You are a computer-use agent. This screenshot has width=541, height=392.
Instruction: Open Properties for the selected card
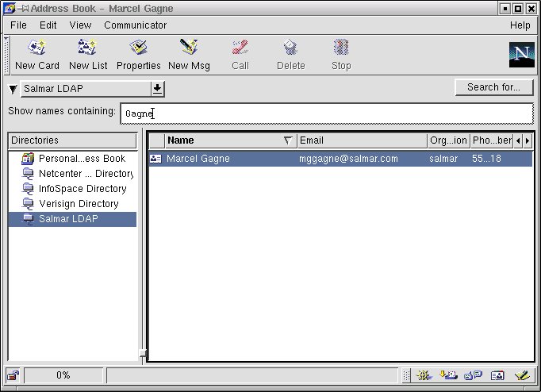138,54
